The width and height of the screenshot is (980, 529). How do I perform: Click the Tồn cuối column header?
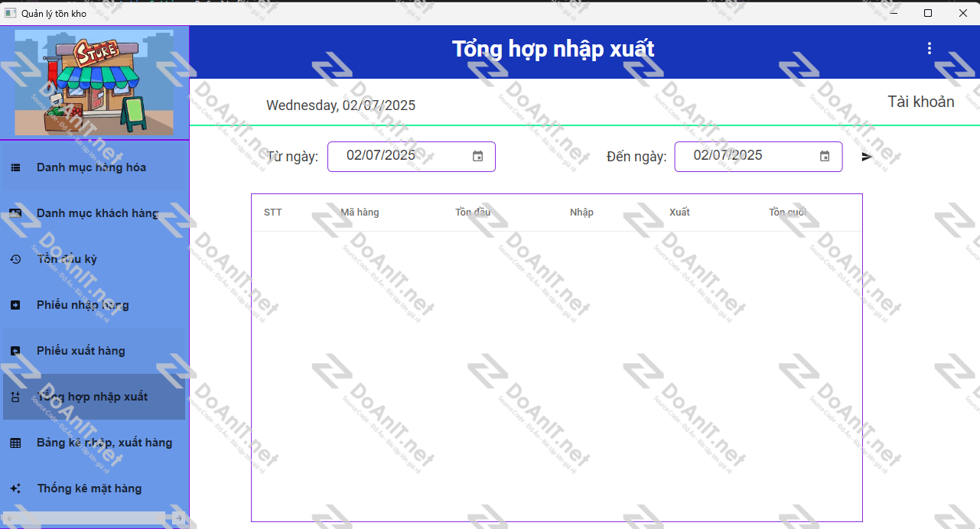point(787,213)
